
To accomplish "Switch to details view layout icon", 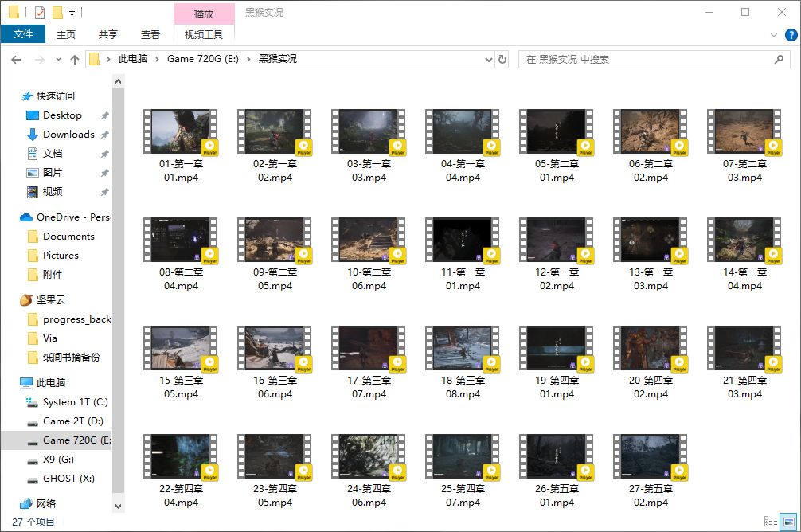I will click(x=771, y=522).
